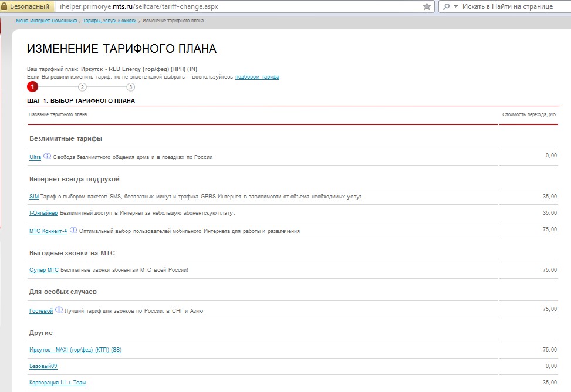The width and height of the screenshot is (571, 392).
Task: Click description 'Бесплатные звонки абонентам МТС всей России!'
Action: pos(124,270)
